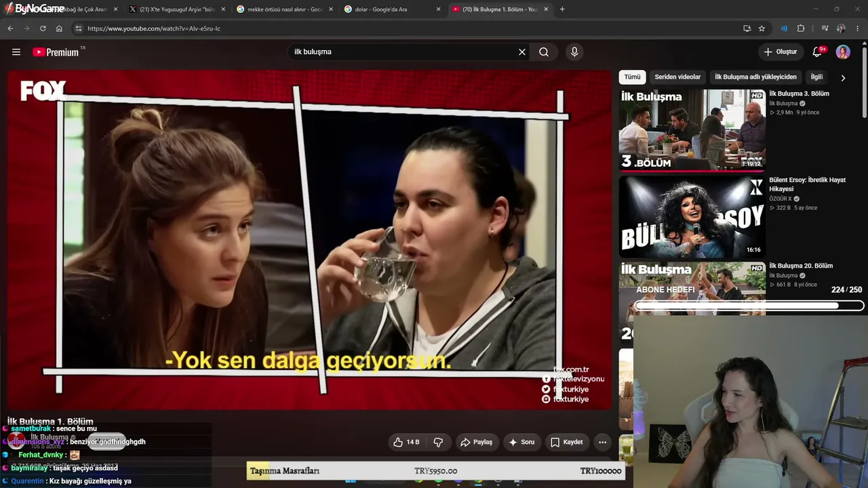868x488 pixels.
Task: Open the browser home page
Action: (59, 28)
